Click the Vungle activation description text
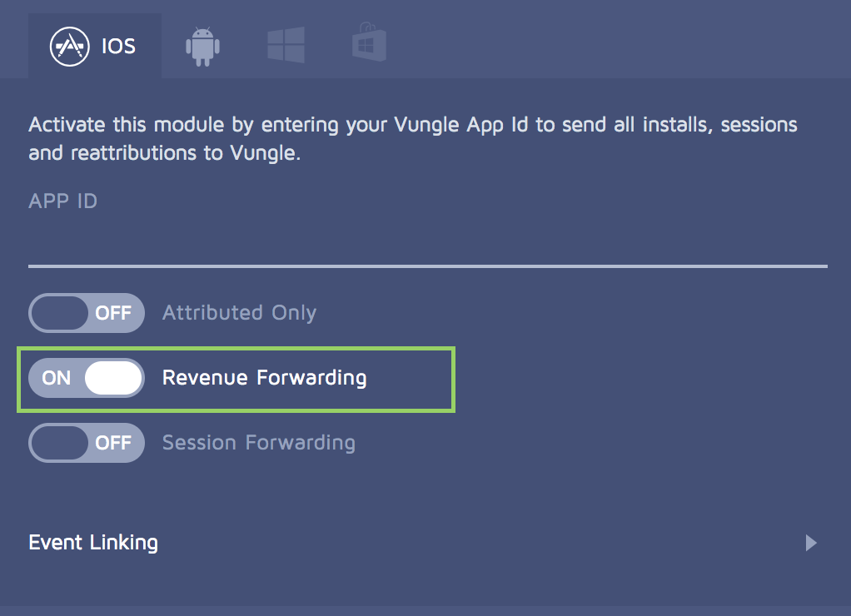The height and width of the screenshot is (616, 851). point(412,139)
